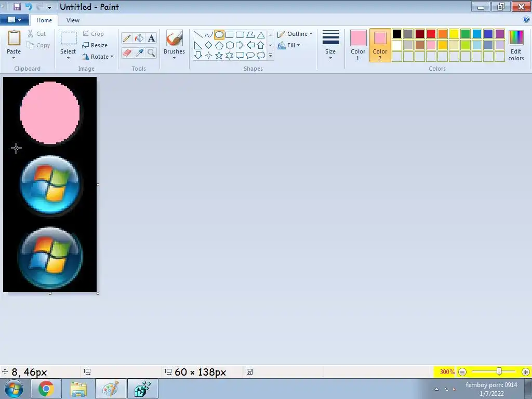Expand the Brushes dropdown arrow
This screenshot has width=532, height=399.
(x=174, y=58)
